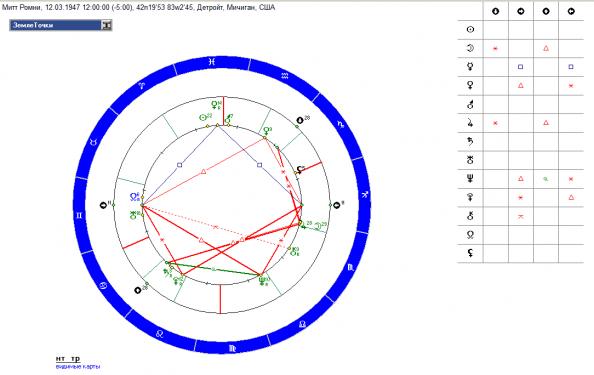594x375 pixels.
Task: Click first column header circle icon
Action: point(496,11)
